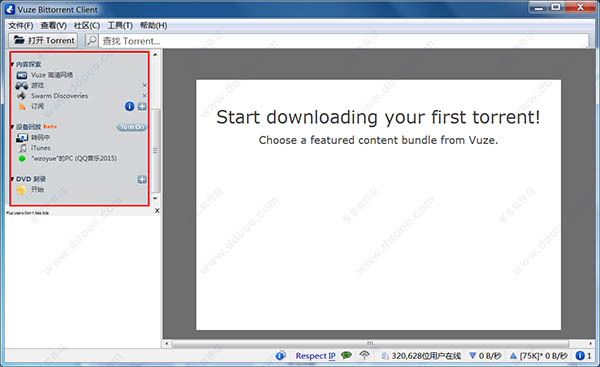600x367 pixels.
Task: Select the 转码中 transcoding icon
Action: 22,137
